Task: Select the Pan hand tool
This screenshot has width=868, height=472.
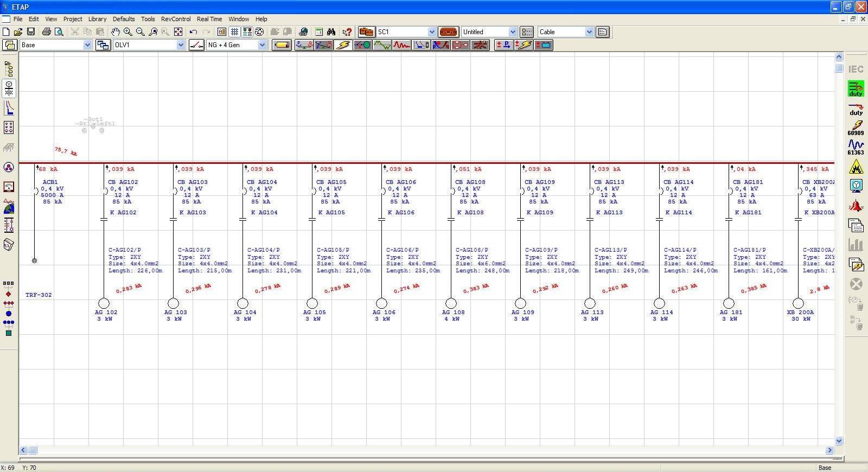Action: click(116, 32)
